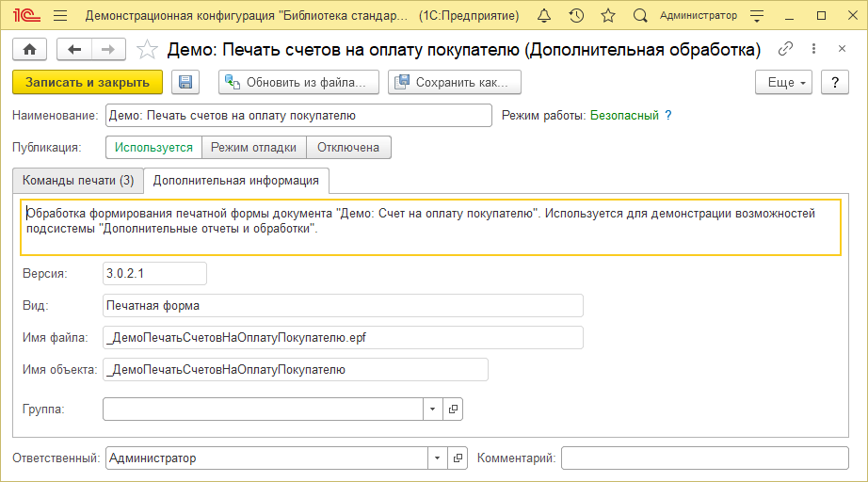The height and width of the screenshot is (482, 868).
Task: Click the Ответственный field 'Администратор'
Action: click(x=266, y=458)
